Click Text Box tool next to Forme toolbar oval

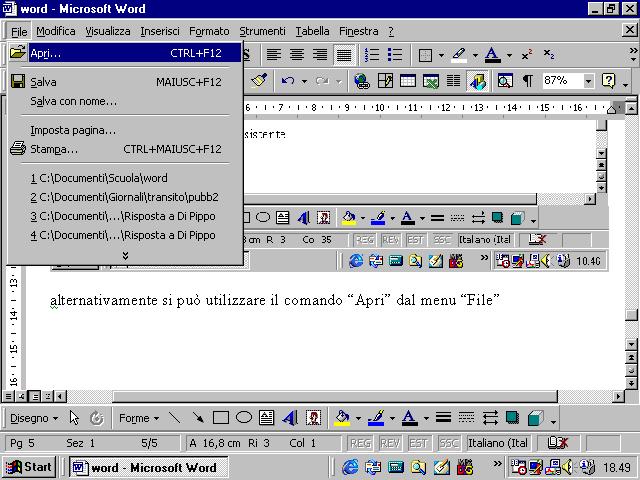[x=267, y=418]
